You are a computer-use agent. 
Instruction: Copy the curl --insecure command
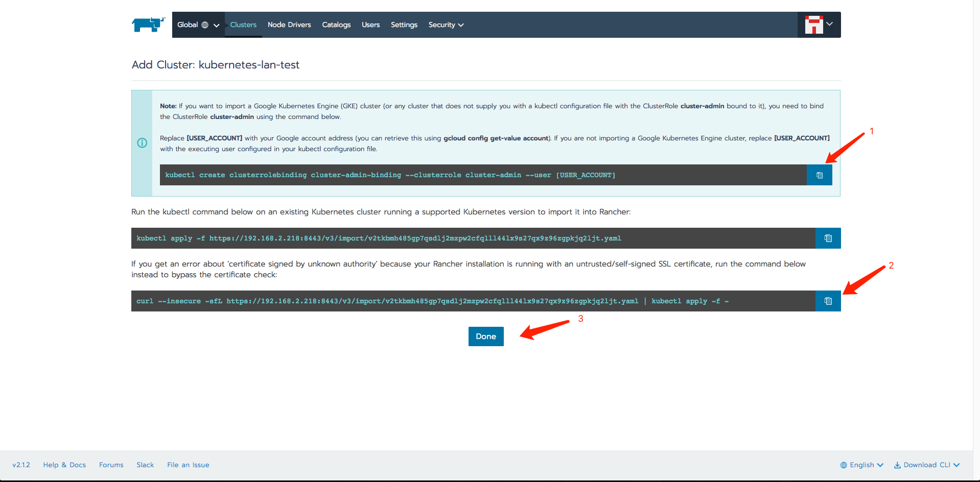click(828, 301)
